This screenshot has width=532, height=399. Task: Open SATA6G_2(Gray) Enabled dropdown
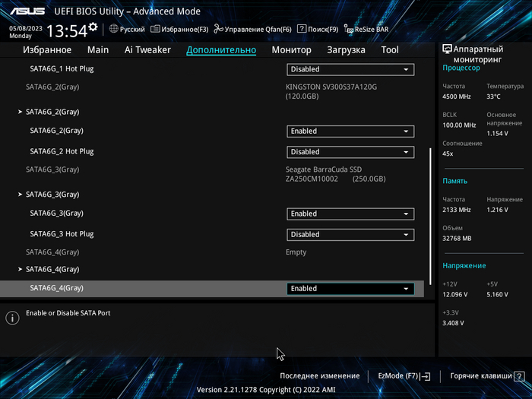coord(350,131)
